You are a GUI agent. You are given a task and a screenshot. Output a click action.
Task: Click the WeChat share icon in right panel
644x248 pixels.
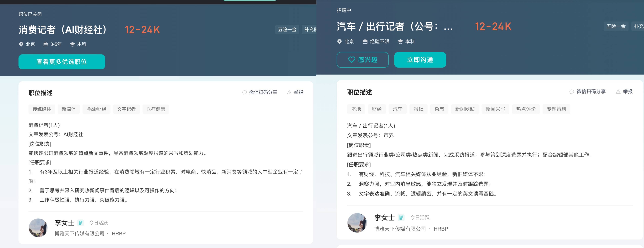[572, 92]
